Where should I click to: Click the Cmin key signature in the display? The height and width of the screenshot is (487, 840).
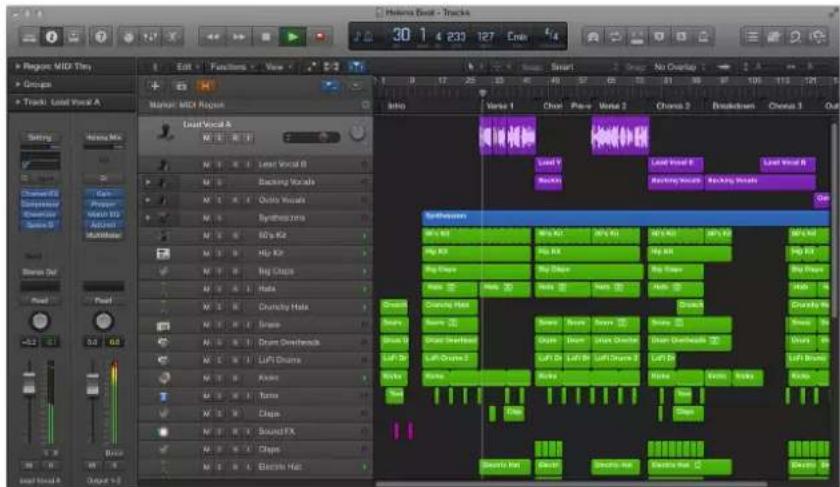[517, 36]
